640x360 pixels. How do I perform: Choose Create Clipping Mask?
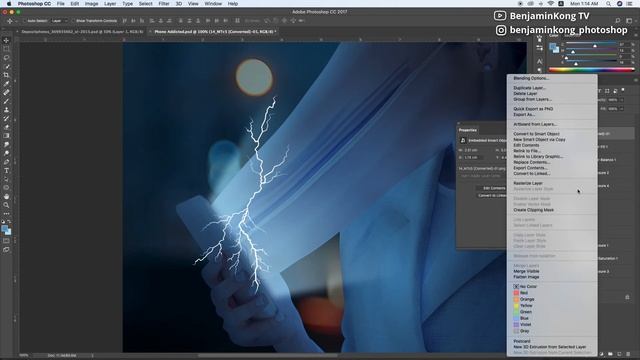click(533, 210)
